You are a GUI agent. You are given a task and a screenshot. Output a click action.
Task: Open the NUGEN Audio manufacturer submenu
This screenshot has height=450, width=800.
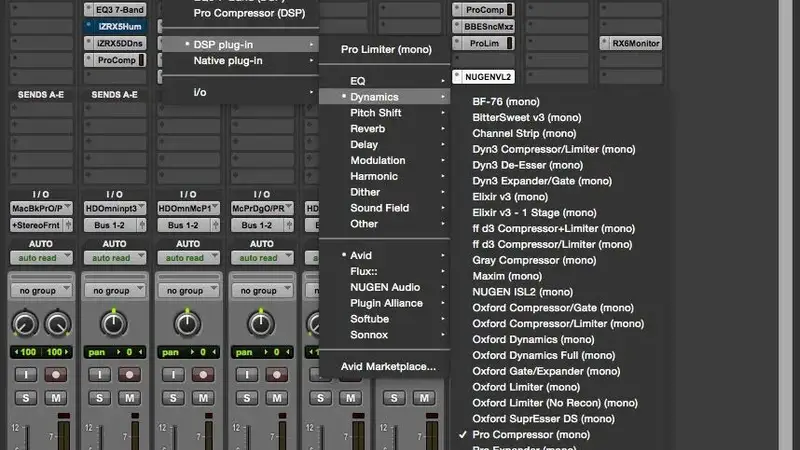[x=385, y=287]
